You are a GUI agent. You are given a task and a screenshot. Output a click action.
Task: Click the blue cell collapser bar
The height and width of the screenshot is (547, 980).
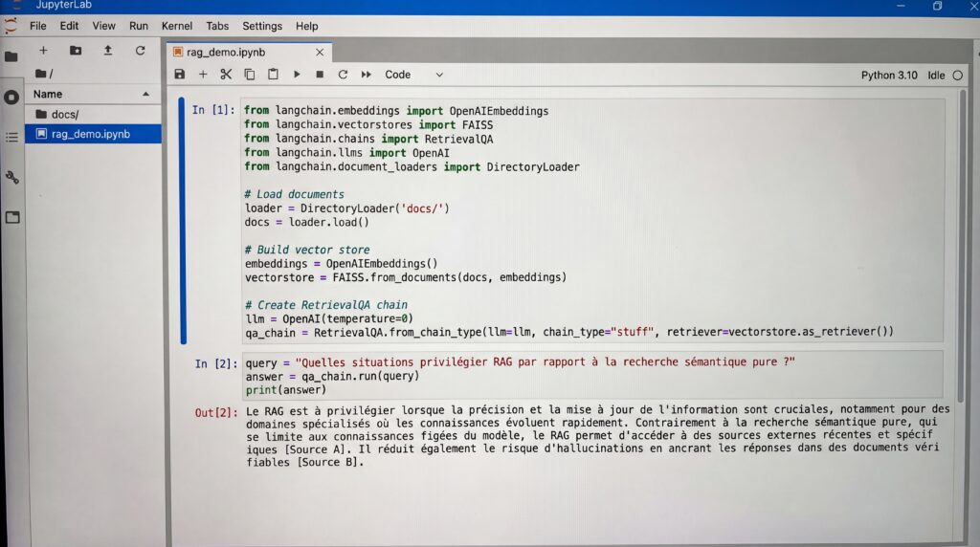tap(183, 220)
